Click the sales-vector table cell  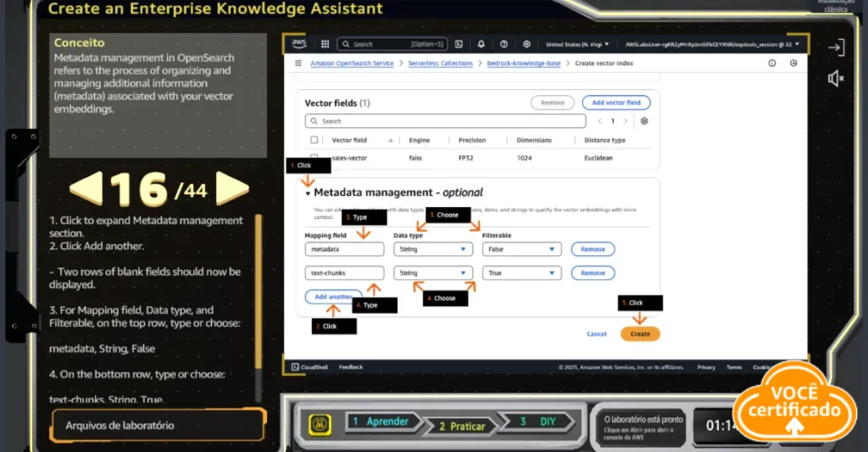click(349, 158)
